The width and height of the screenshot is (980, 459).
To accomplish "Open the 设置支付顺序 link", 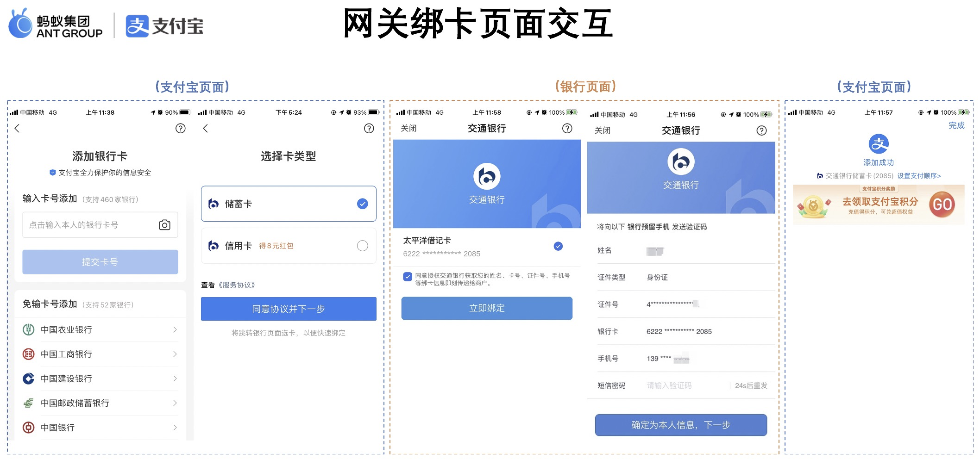I will pyautogui.click(x=919, y=176).
